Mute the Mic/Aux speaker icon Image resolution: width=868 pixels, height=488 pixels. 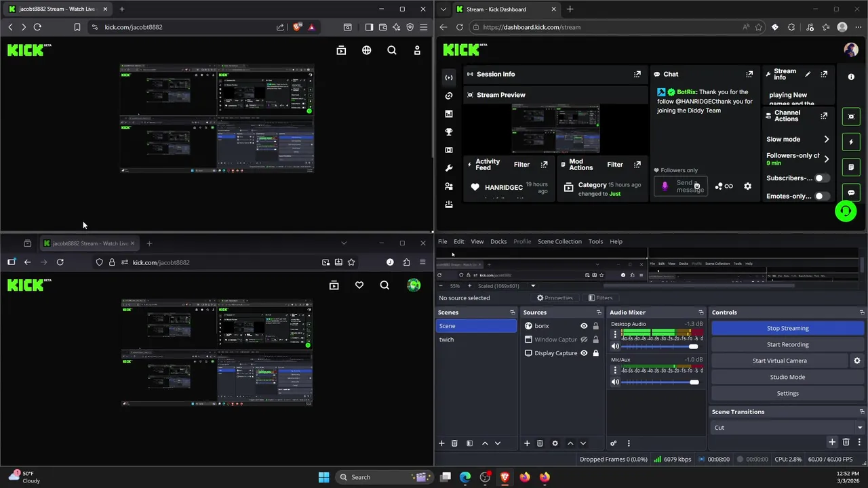615,382
